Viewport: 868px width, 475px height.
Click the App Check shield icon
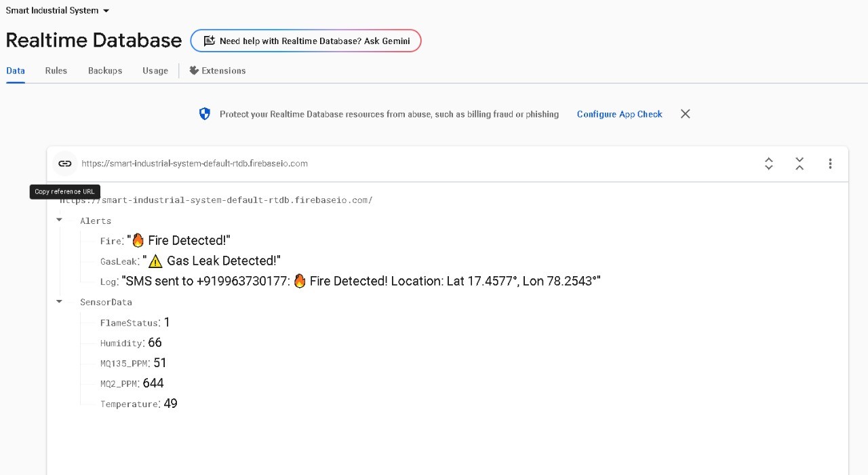pyautogui.click(x=205, y=114)
